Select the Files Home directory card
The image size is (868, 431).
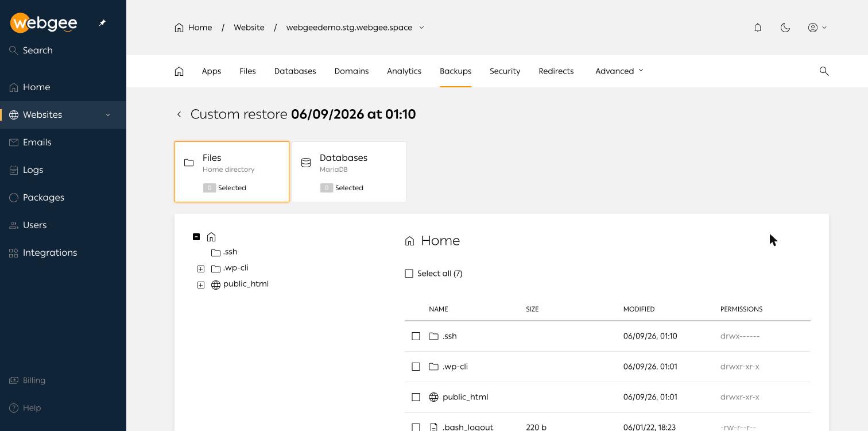232,172
